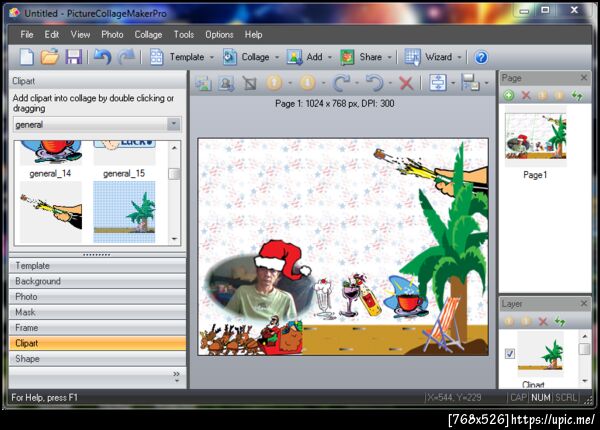The height and width of the screenshot is (430, 600).
Task: Bring layer up with orange up-arrow icon
Action: click(x=274, y=83)
